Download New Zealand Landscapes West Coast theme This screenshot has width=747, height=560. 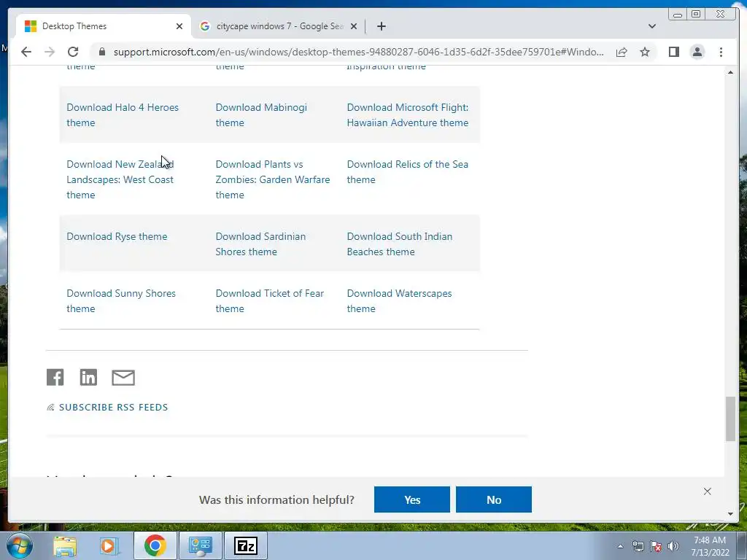tap(120, 179)
